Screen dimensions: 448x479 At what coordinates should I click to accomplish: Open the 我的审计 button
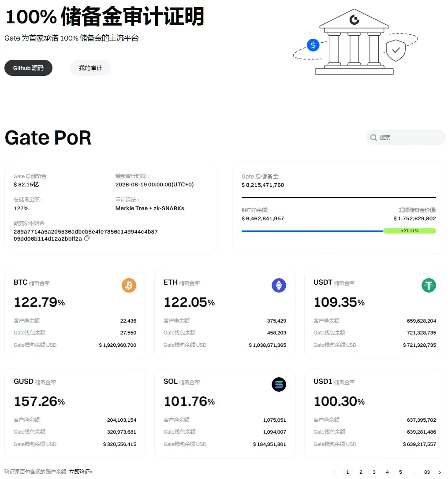tap(90, 68)
